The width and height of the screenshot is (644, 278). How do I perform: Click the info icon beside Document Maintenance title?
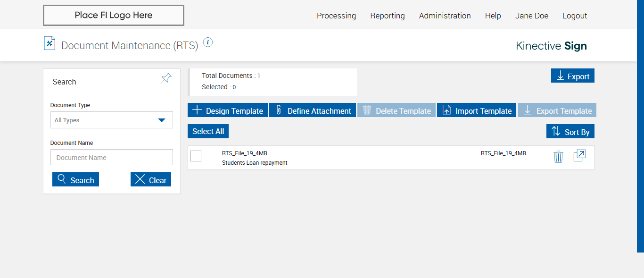pos(208,42)
